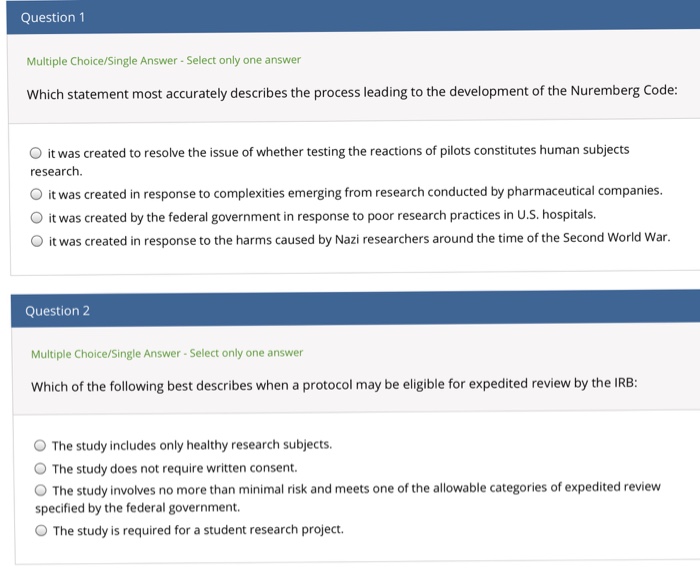700x570 pixels.
Task: Pick the U.S. hospitals federal government option
Action: pos(37,217)
